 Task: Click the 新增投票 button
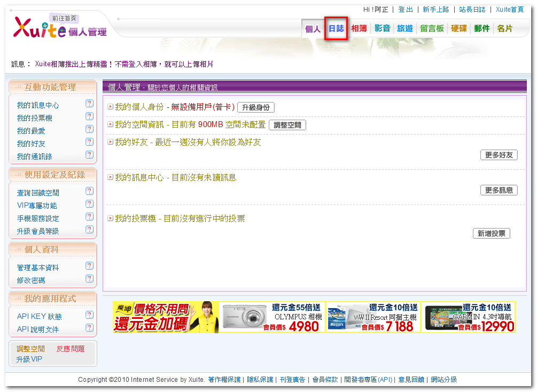pyautogui.click(x=492, y=233)
